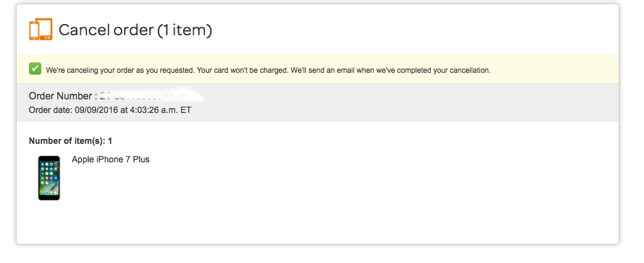Viewport: 644px width, 263px height.
Task: Click the "Number of item(s): 1" label
Action: coord(70,141)
